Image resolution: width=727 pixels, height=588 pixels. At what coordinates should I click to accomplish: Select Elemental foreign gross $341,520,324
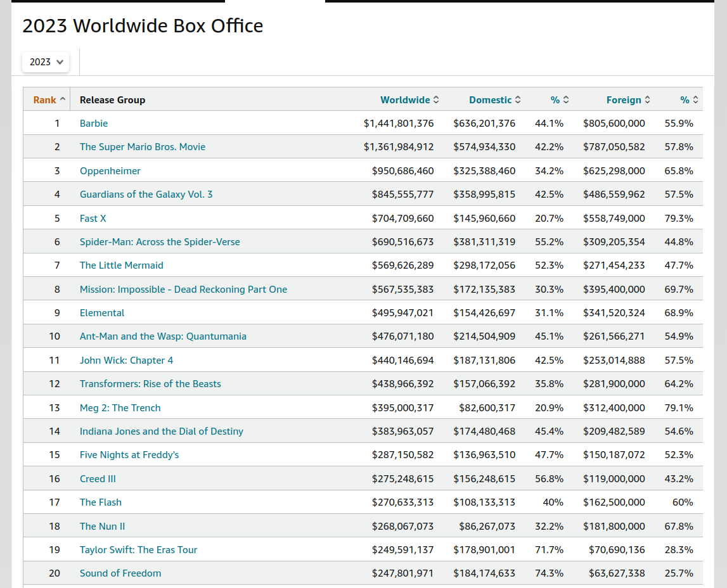[614, 313]
